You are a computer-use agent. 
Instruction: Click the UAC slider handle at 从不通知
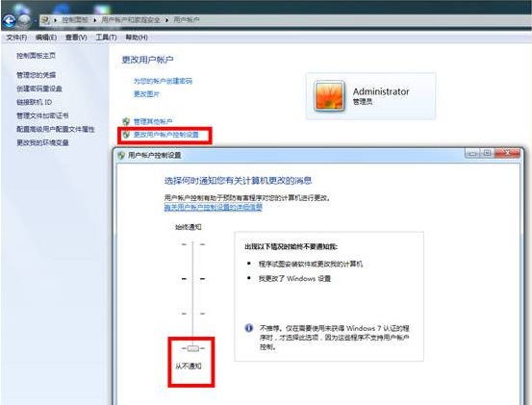(192, 348)
